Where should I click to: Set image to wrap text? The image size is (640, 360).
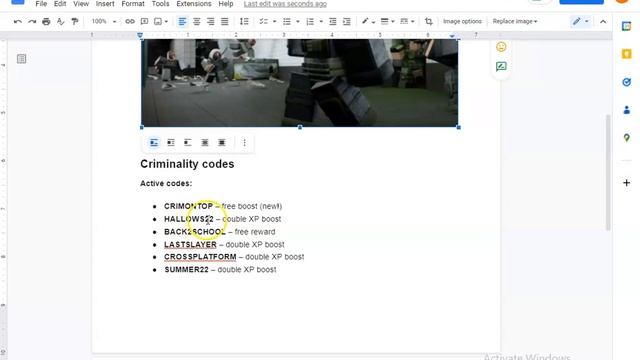click(171, 142)
